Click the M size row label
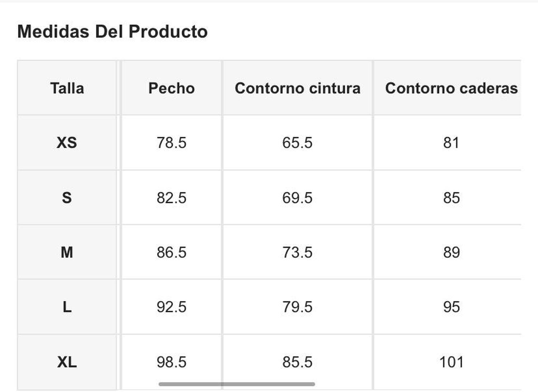This screenshot has width=538, height=392. click(x=67, y=252)
